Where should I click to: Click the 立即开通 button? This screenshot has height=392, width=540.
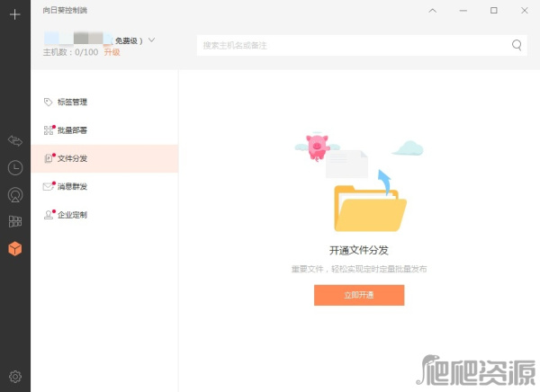359,295
